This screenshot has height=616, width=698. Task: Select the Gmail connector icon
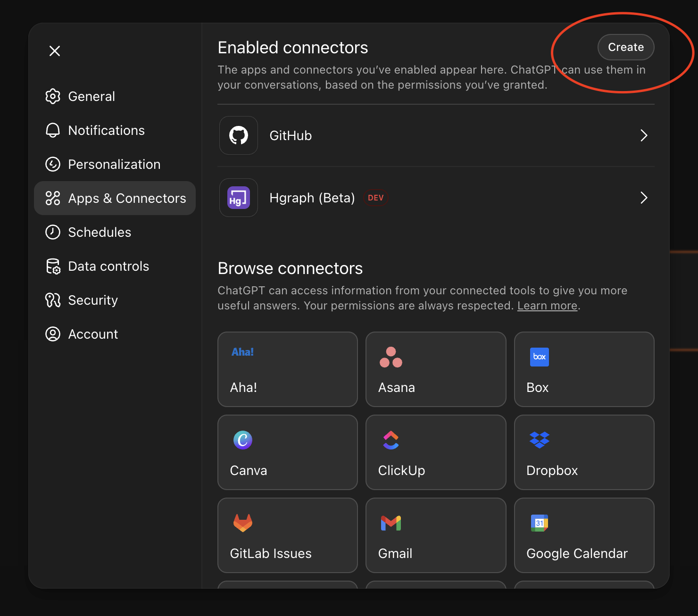point(391,523)
